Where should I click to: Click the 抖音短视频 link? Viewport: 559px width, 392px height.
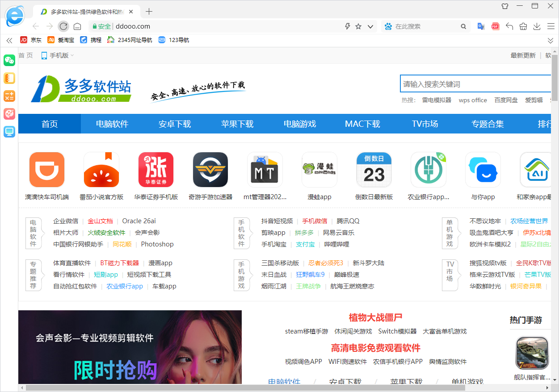pos(277,221)
